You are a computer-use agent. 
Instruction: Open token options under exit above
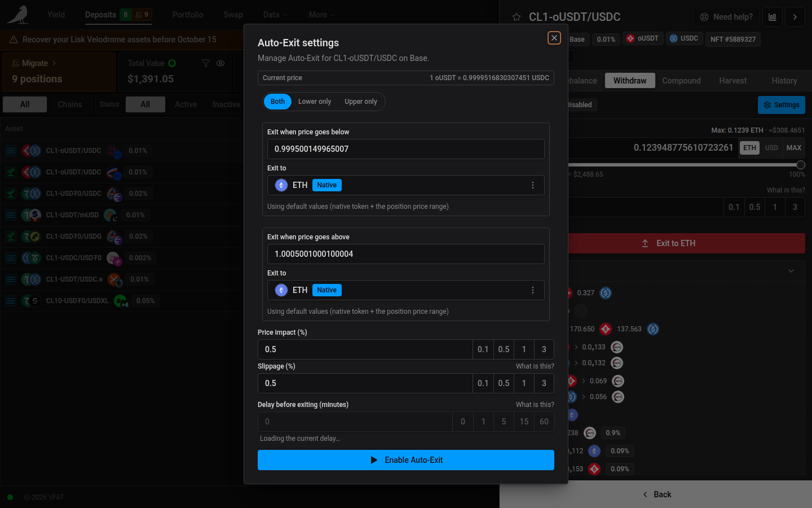[x=533, y=290]
